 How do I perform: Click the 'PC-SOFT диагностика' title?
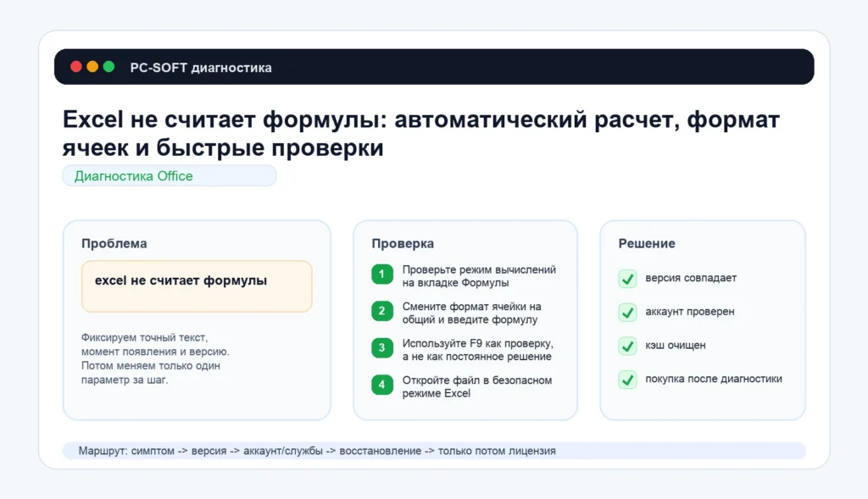[x=201, y=68]
